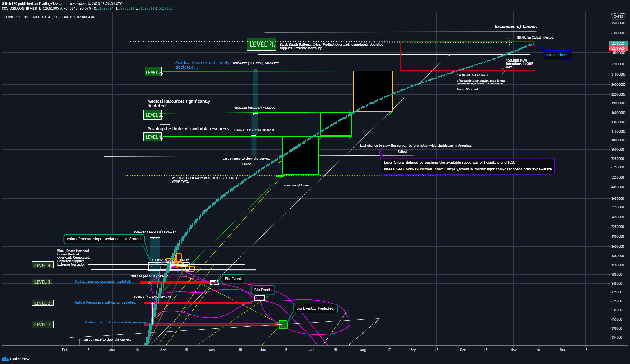Click the C:52788524 close value

point(165,8)
